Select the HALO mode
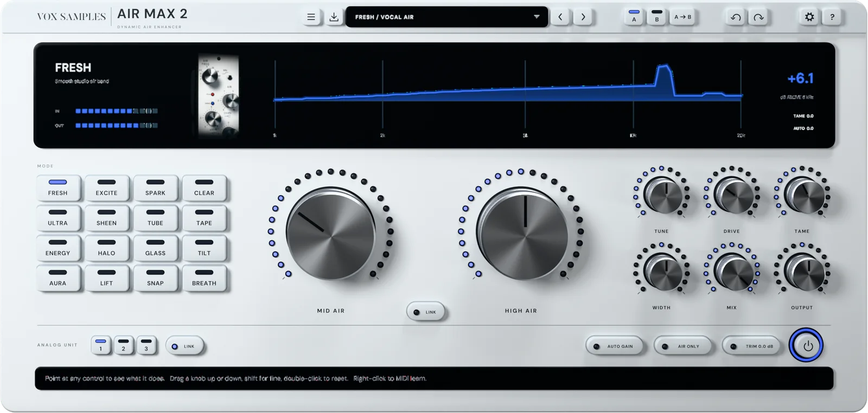Screen dimensions: 868x413 tap(107, 248)
